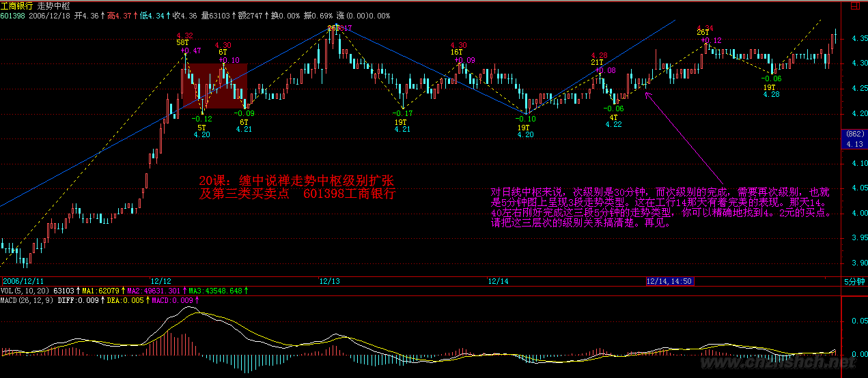Click the indicator name 走势中枢 in the title

pyautogui.click(x=54, y=5)
